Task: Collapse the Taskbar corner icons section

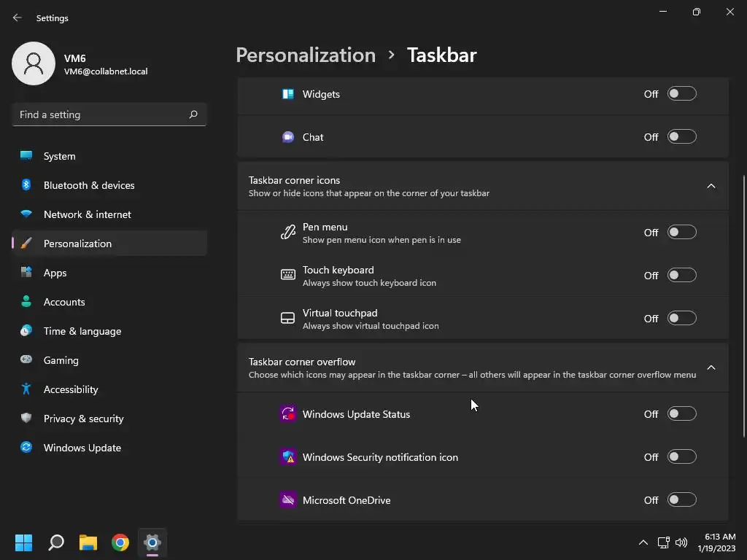Action: point(711,186)
